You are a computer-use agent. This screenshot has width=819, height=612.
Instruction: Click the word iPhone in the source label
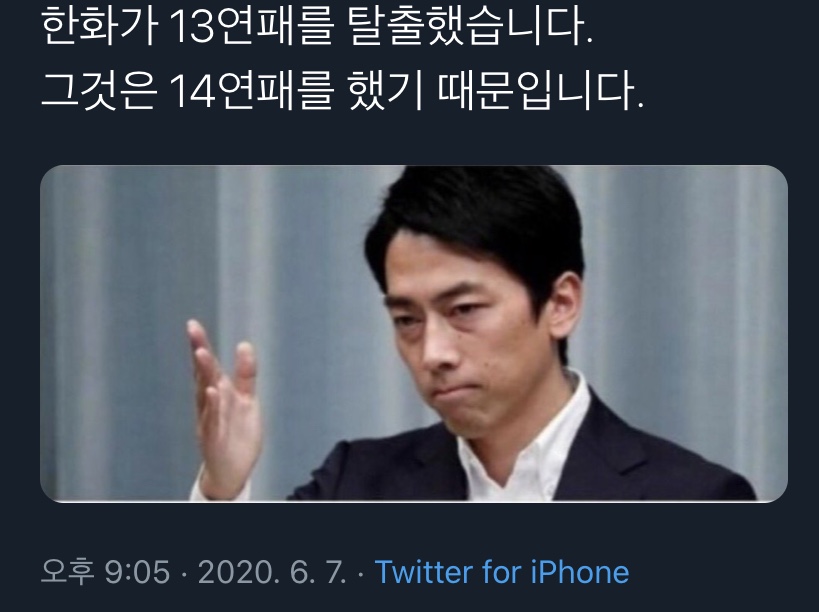point(580,572)
